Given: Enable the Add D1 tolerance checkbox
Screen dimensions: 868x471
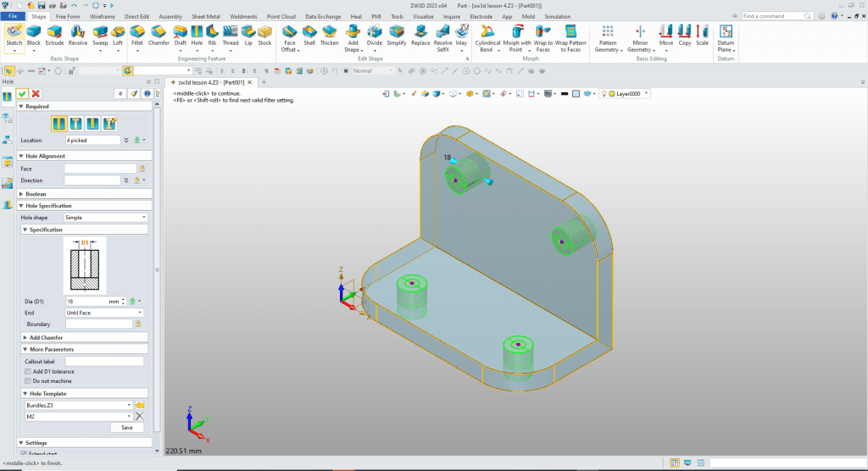Looking at the screenshot, I should coord(28,371).
